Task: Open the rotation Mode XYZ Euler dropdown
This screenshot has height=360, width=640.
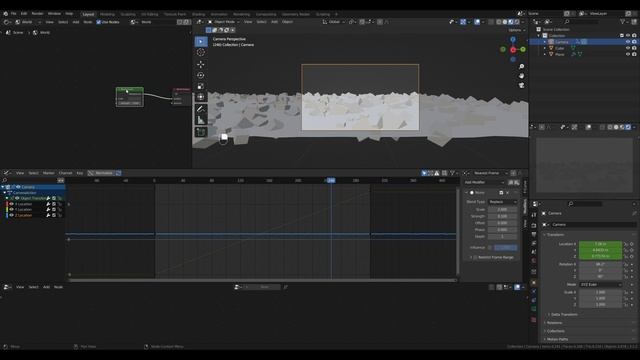Action: point(600,284)
